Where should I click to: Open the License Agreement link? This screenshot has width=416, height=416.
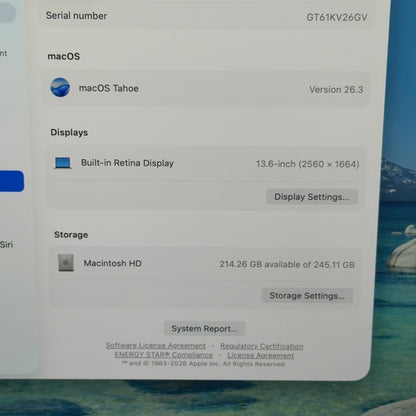coord(261,355)
